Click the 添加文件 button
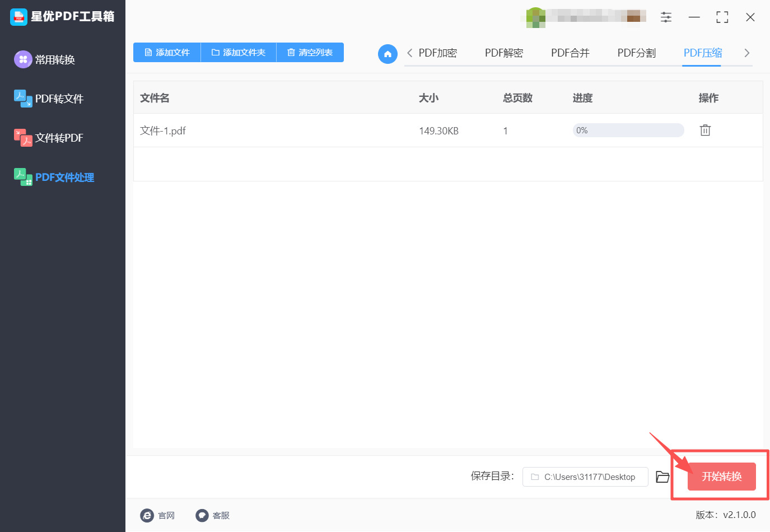 (166, 52)
